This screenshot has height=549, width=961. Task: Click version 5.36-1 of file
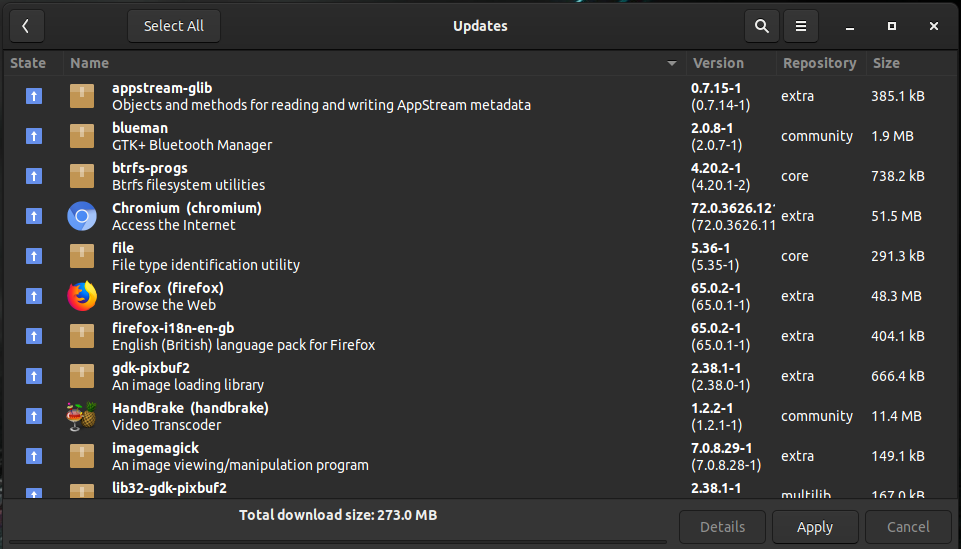tap(710, 248)
